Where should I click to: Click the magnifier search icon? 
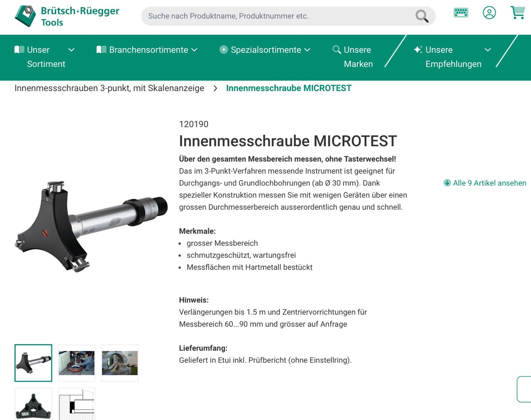click(422, 16)
